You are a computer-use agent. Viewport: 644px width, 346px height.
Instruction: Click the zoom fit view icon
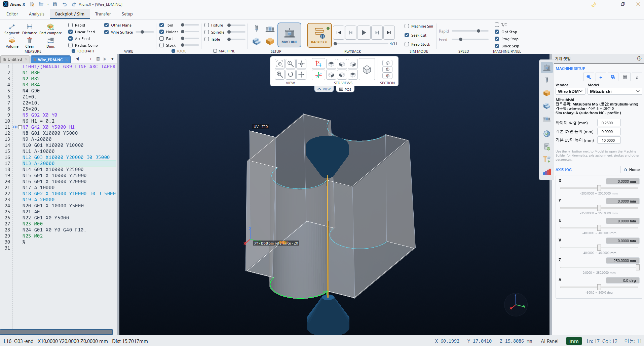point(279,64)
